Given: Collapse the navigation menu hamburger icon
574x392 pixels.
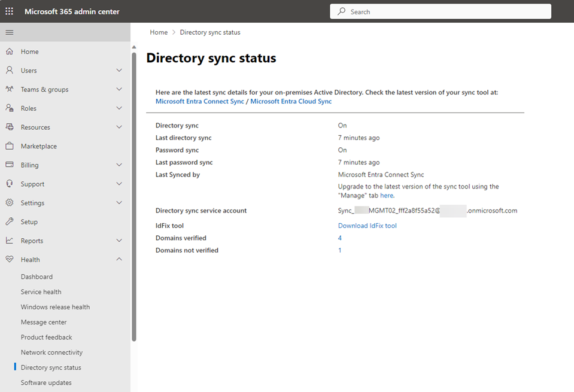Looking at the screenshot, I should [10, 32].
